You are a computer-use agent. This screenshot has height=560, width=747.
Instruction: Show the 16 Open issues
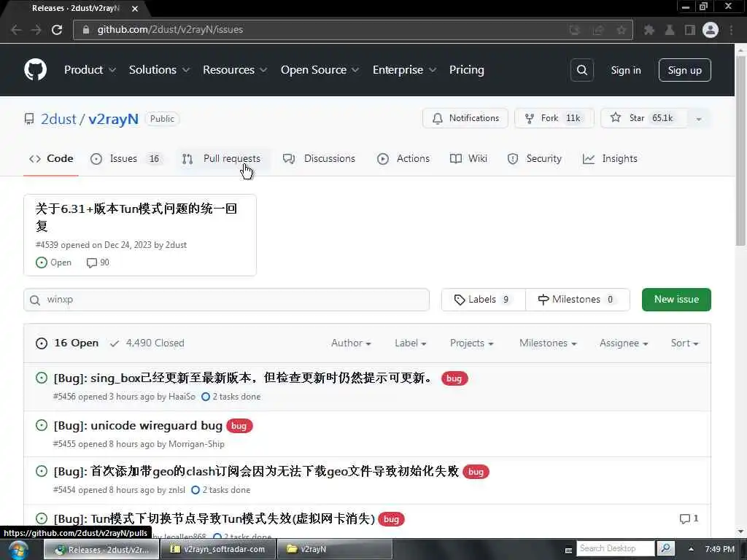67,343
